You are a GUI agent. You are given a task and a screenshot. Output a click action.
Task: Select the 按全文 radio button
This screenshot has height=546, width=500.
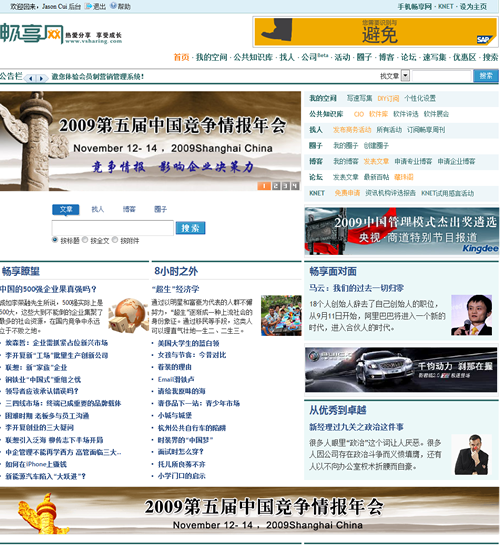click(85, 240)
